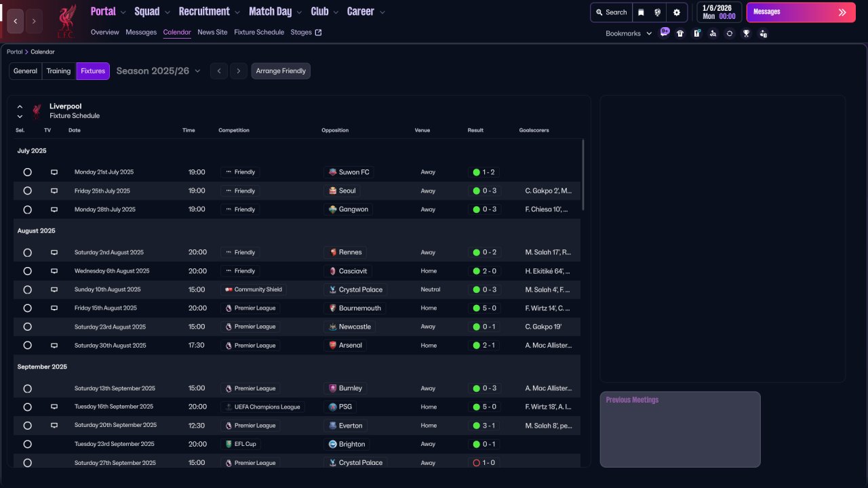Open the settings gear icon

676,12
